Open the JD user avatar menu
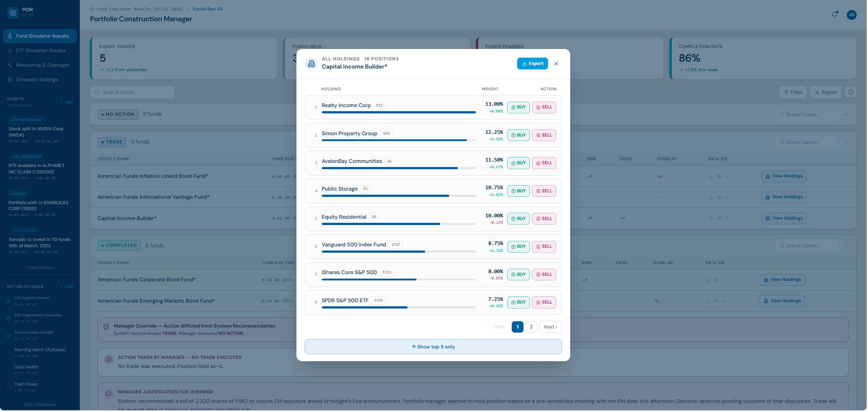The height and width of the screenshot is (412, 868). pos(852,15)
